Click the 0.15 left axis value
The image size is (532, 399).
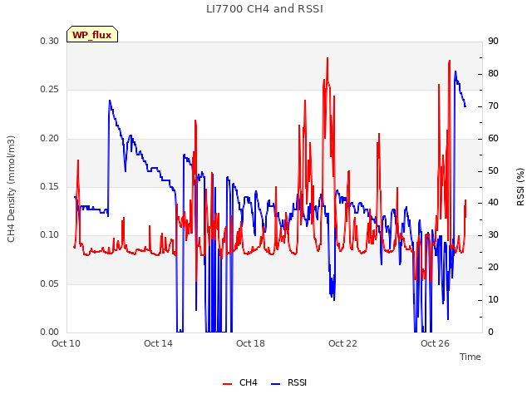50,186
